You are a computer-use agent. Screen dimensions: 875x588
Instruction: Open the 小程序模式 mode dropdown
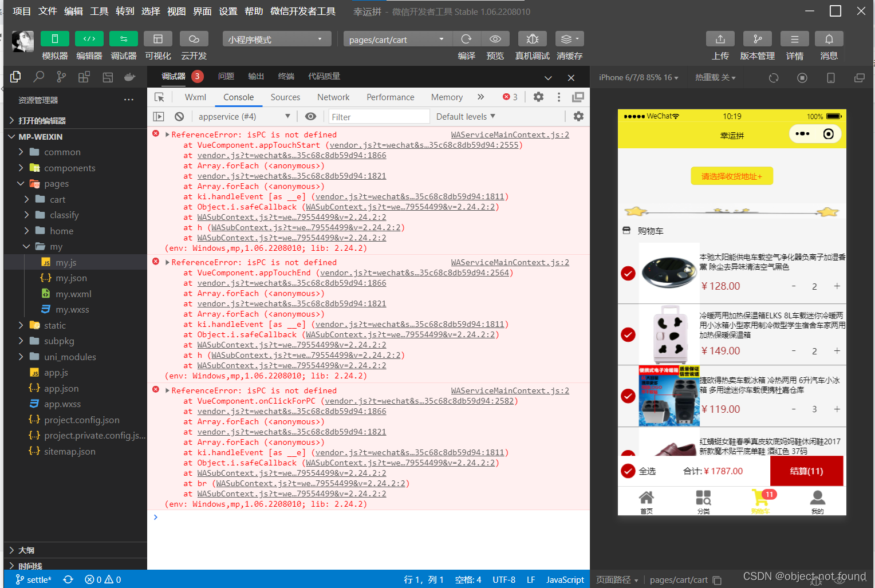[277, 39]
